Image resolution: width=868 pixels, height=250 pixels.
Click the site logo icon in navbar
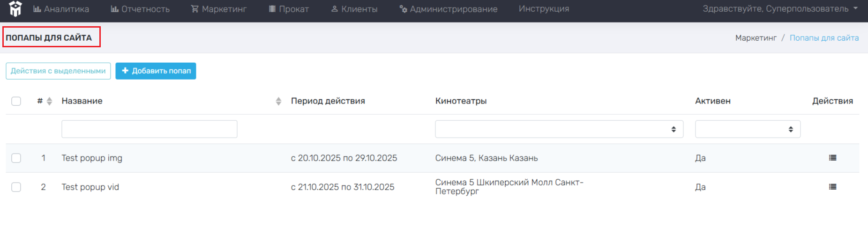15,9
